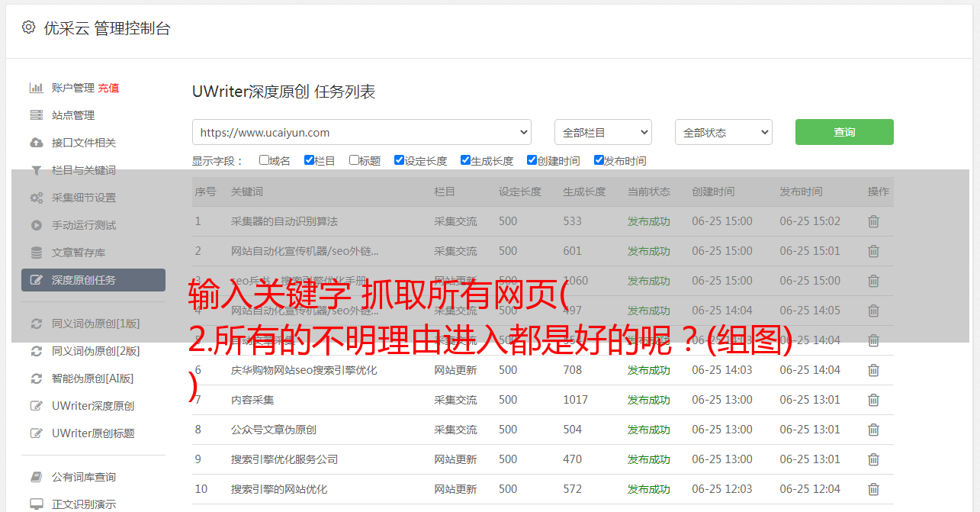Uncheck the 生成长度 field checkbox
The height and width of the screenshot is (512, 980).
coord(465,160)
